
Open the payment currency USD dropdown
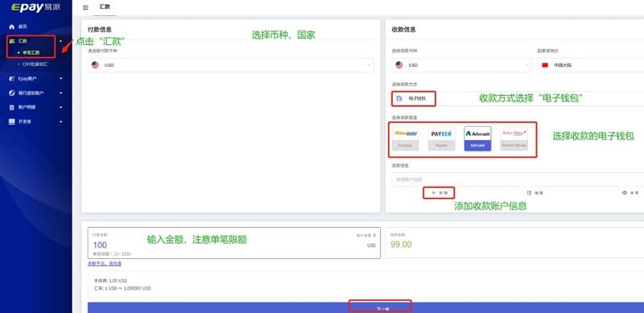(231, 65)
